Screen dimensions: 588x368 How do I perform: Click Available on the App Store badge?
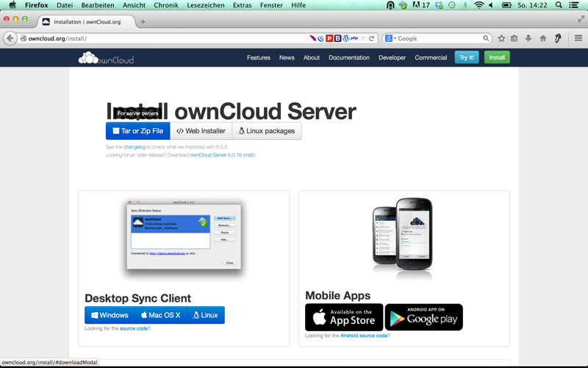click(x=344, y=317)
